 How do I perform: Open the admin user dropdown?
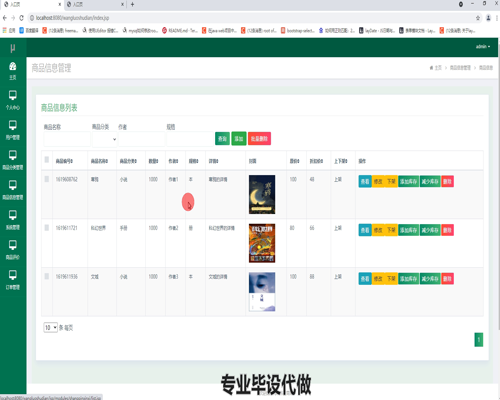(x=483, y=47)
